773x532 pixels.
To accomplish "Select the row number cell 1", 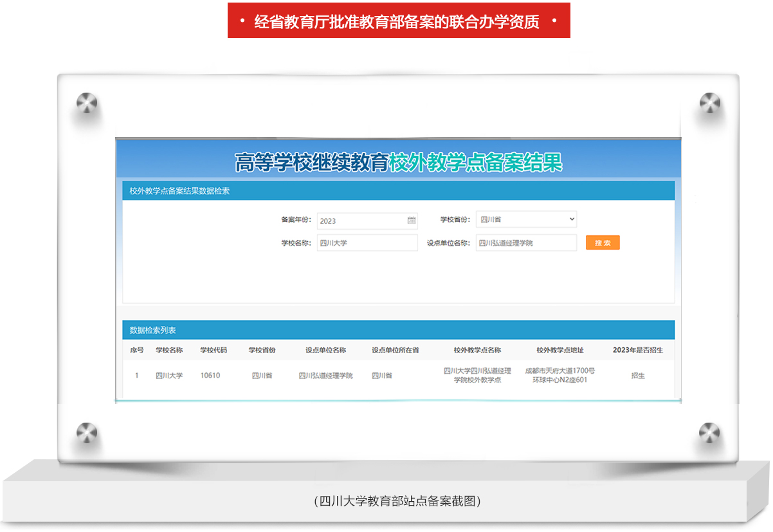I will (x=136, y=376).
